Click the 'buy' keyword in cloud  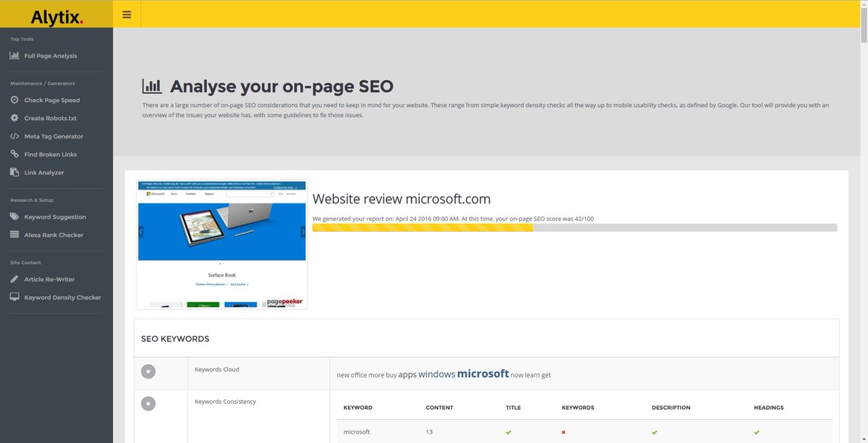click(391, 375)
